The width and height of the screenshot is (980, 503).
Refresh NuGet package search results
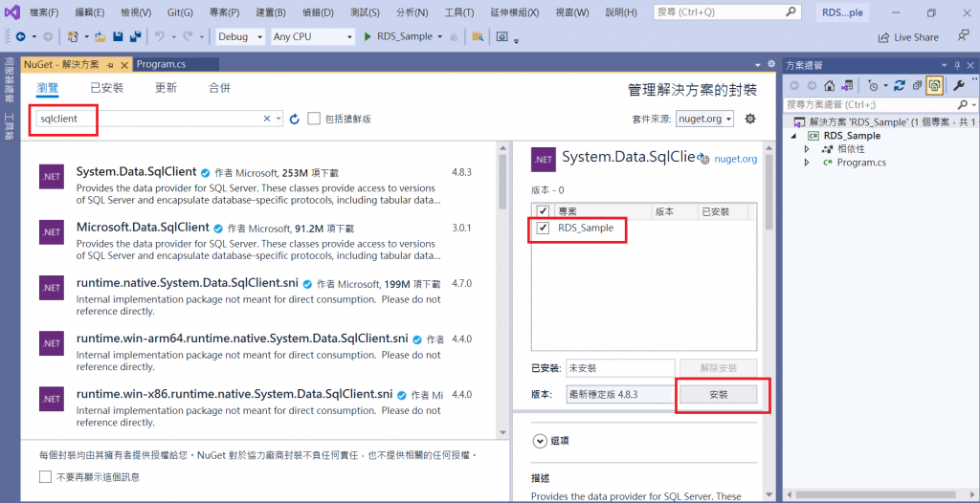[295, 119]
